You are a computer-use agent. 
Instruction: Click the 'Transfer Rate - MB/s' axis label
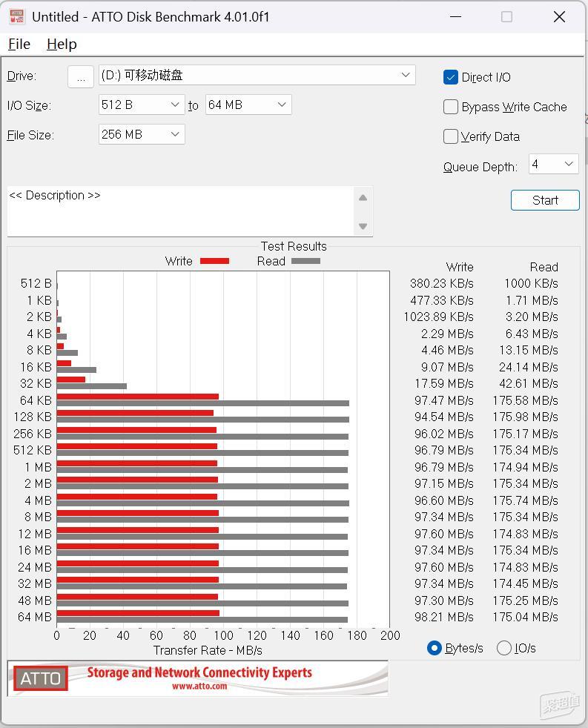pyautogui.click(x=208, y=650)
